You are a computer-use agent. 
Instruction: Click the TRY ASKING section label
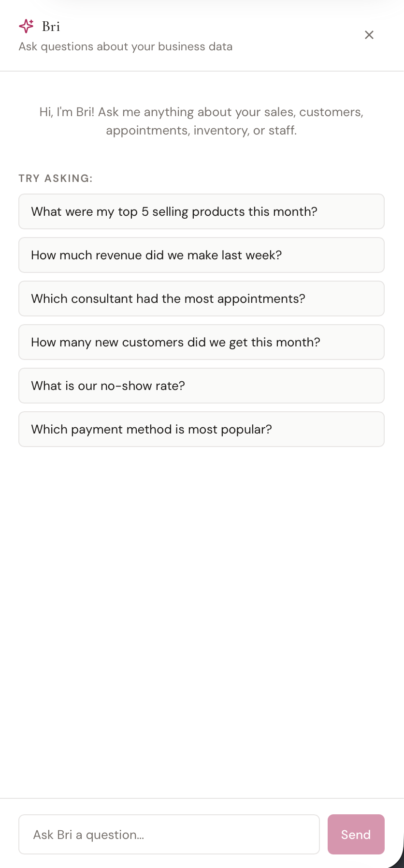click(x=56, y=178)
